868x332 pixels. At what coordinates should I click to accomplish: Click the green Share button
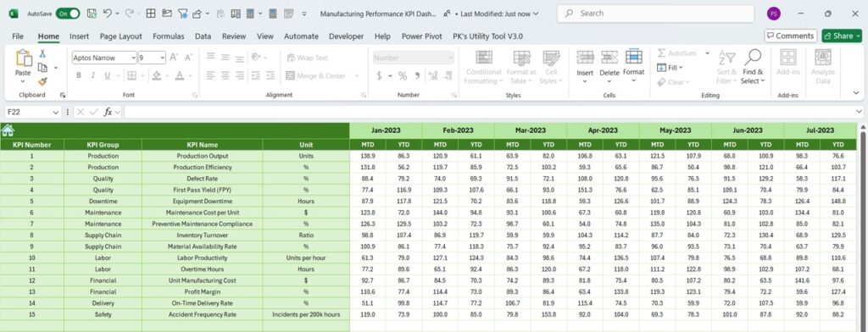coord(842,36)
